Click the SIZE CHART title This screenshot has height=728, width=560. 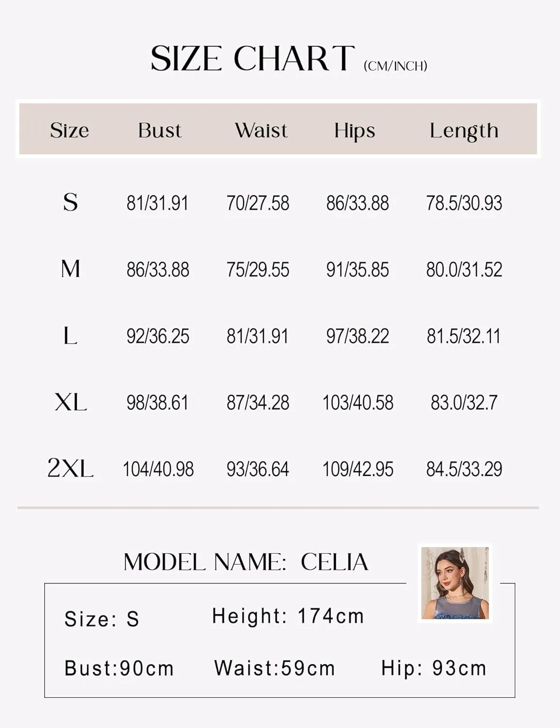pyautogui.click(x=252, y=59)
